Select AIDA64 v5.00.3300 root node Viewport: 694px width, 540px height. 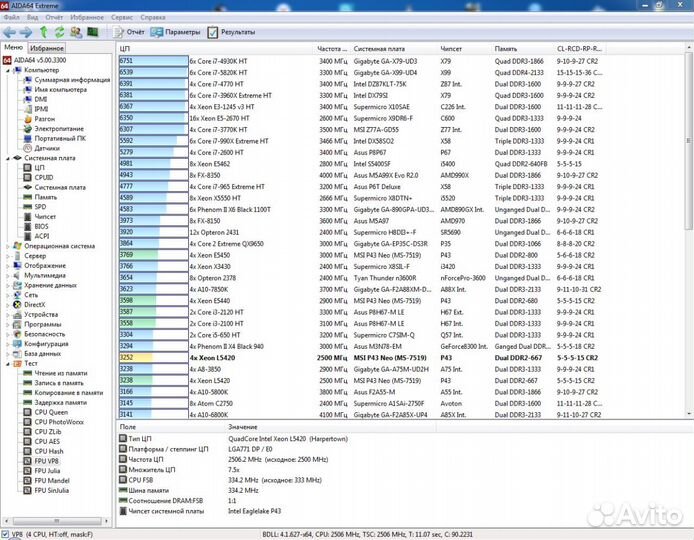point(35,60)
